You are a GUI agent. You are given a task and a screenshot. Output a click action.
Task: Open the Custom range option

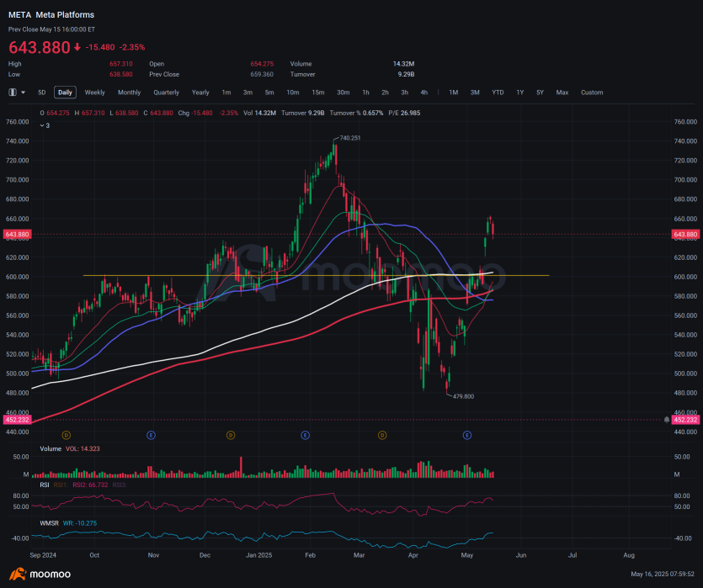pyautogui.click(x=592, y=93)
